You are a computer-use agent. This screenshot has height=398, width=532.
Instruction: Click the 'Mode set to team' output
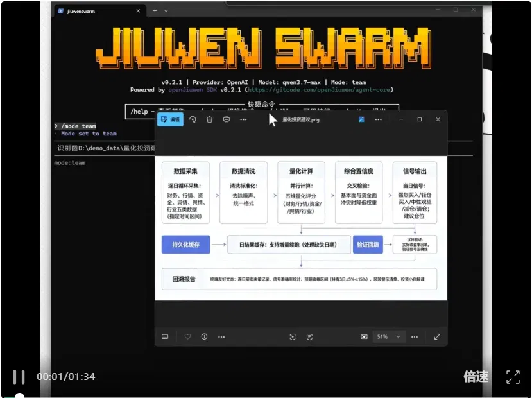89,134
